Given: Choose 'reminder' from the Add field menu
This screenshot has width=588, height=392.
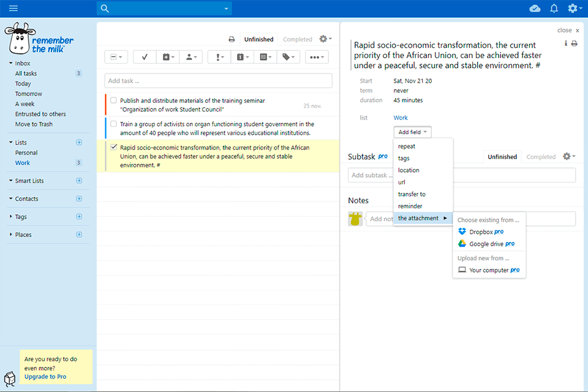Looking at the screenshot, I should pos(410,206).
